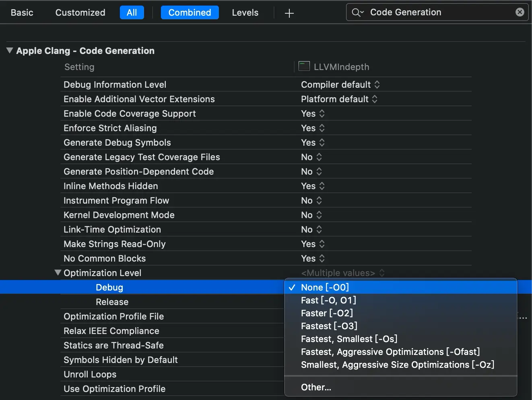Click the plus icon to add build setting
Screen dimensions: 532x400
pyautogui.click(x=289, y=13)
